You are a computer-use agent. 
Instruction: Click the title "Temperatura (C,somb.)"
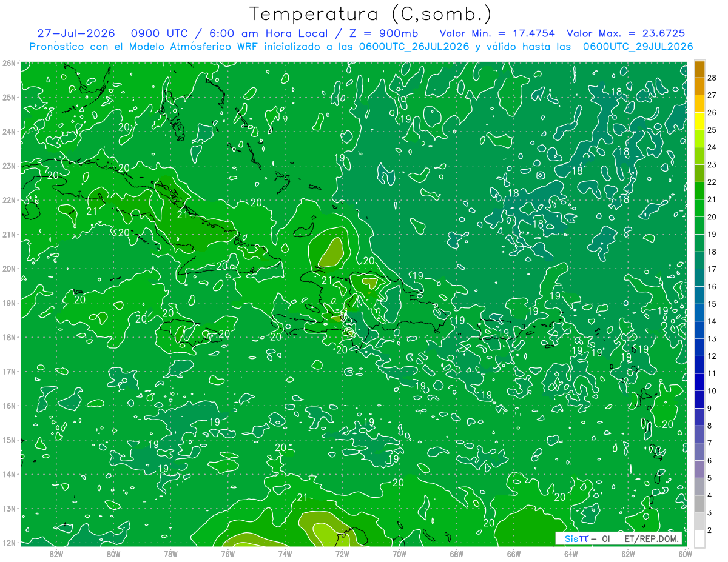point(371,14)
